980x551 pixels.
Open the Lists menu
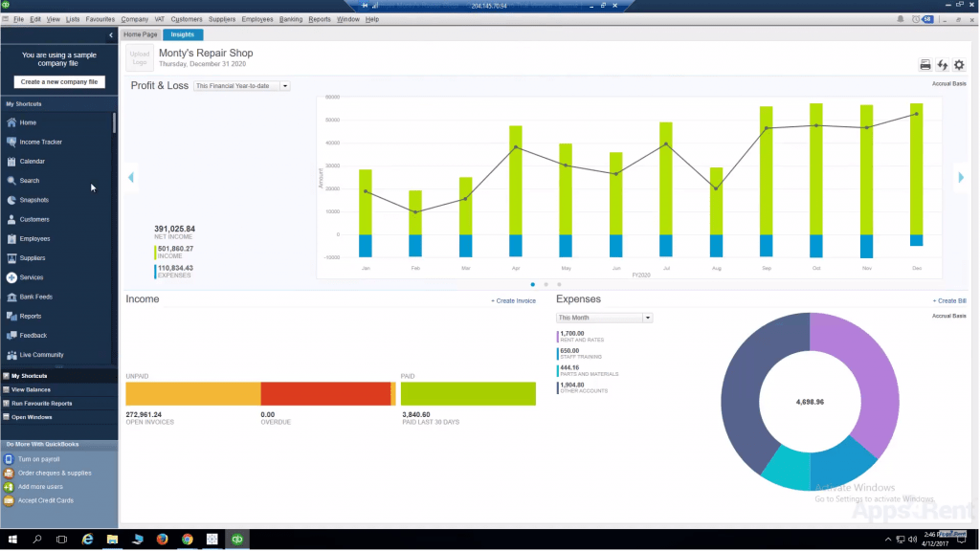coord(73,19)
